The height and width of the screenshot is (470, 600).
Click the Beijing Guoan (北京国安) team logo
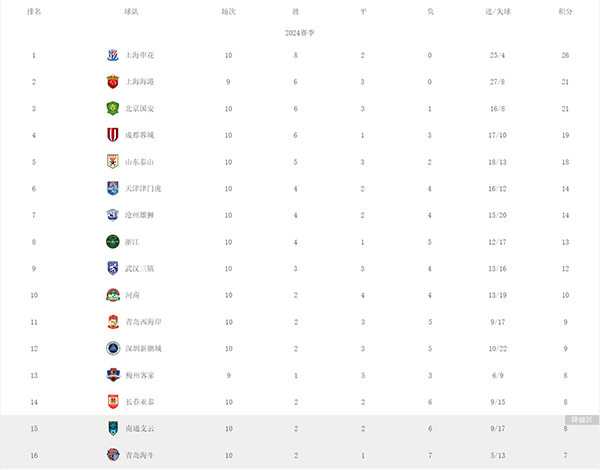coord(113,108)
